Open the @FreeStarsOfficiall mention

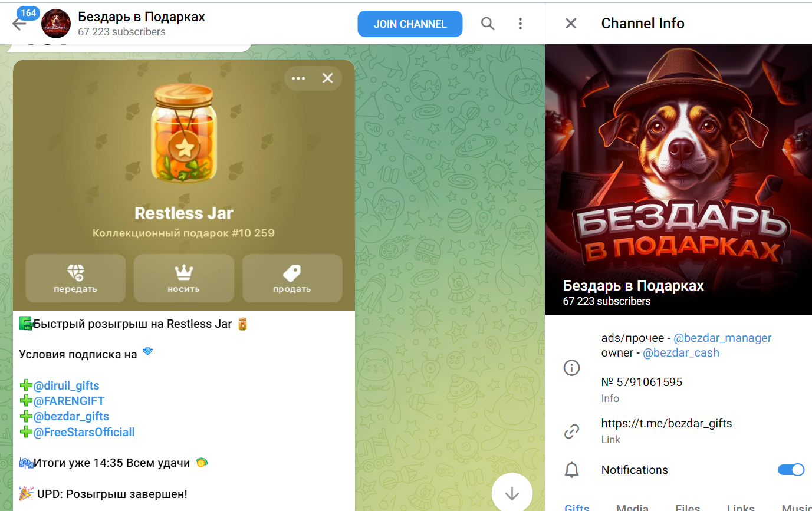(x=84, y=432)
